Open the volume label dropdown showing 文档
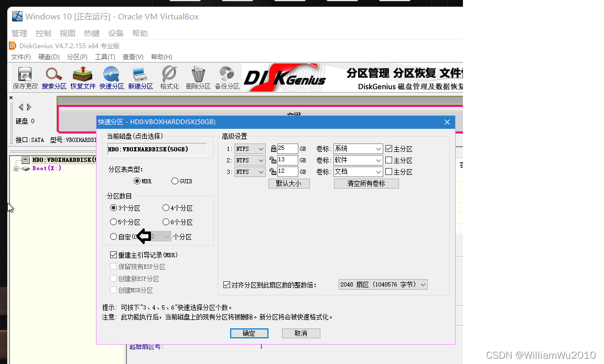Image resolution: width=604 pixels, height=364 pixels. pos(358,172)
